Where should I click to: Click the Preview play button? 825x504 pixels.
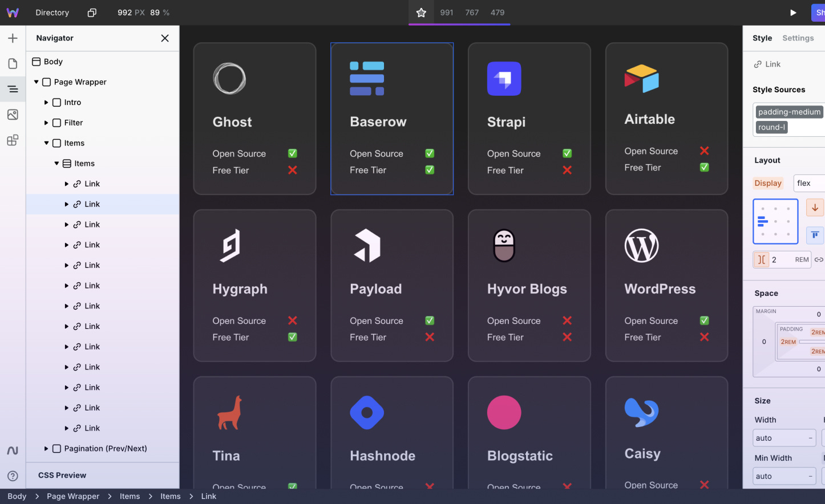tap(793, 13)
